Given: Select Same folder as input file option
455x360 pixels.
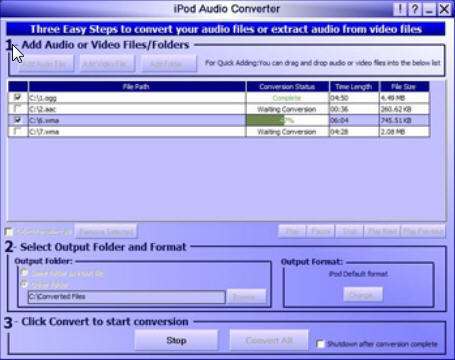Looking at the screenshot, I should pyautogui.click(x=24, y=273).
